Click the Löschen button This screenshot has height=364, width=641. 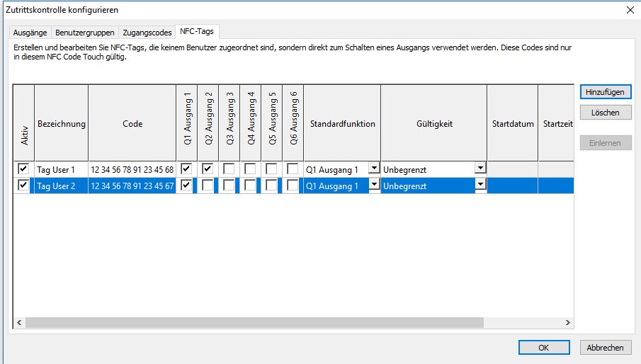click(x=605, y=113)
